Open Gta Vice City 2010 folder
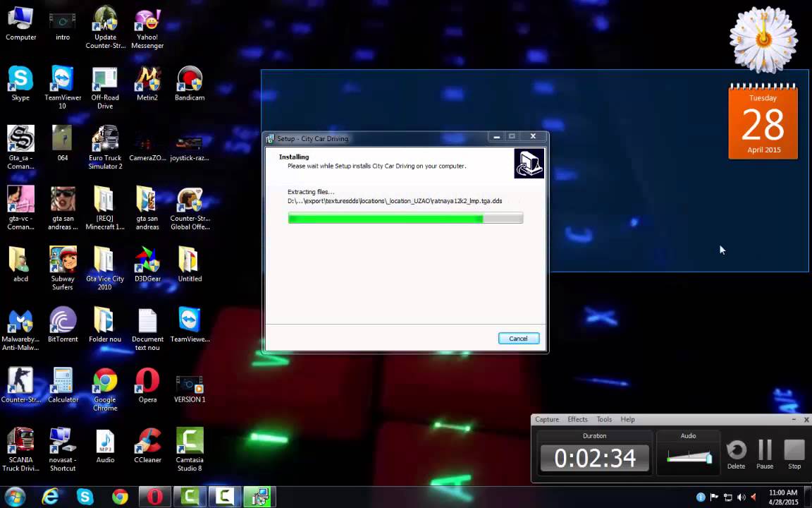 pyautogui.click(x=105, y=268)
